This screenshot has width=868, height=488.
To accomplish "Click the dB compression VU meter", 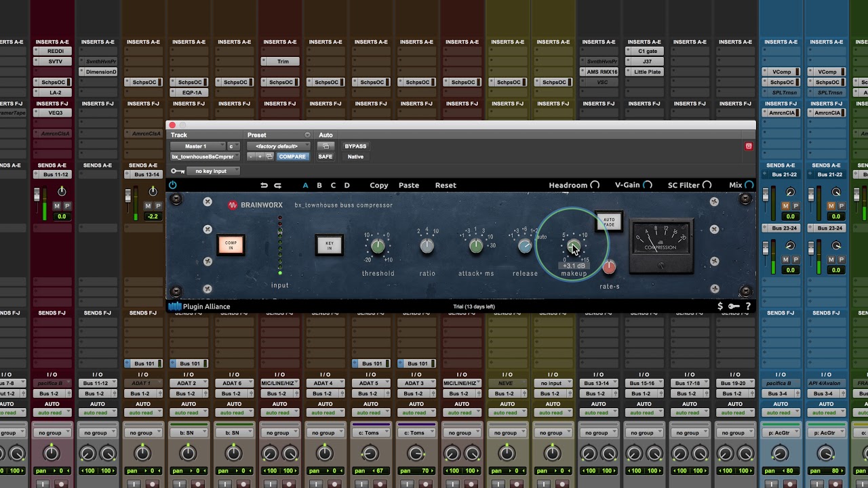I will point(661,245).
